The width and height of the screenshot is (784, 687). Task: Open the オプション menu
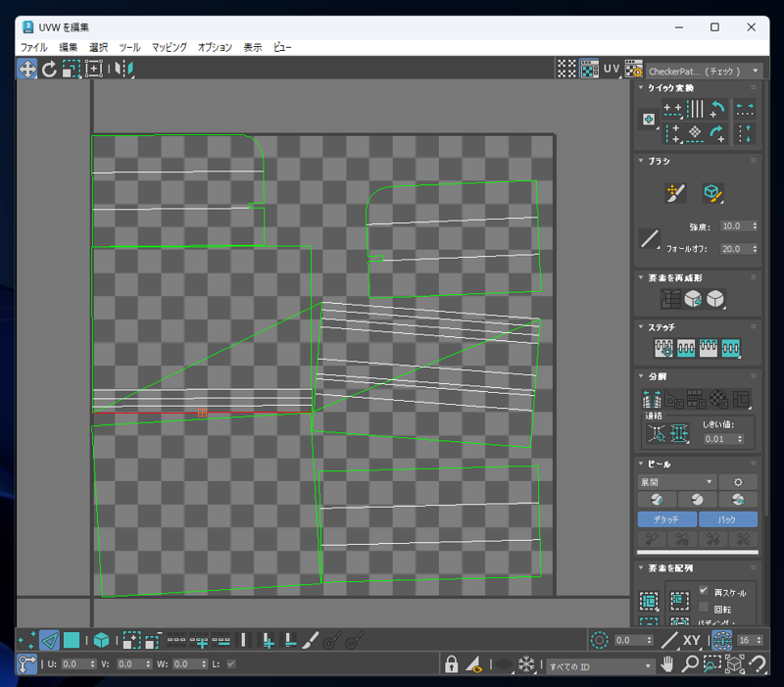point(215,47)
